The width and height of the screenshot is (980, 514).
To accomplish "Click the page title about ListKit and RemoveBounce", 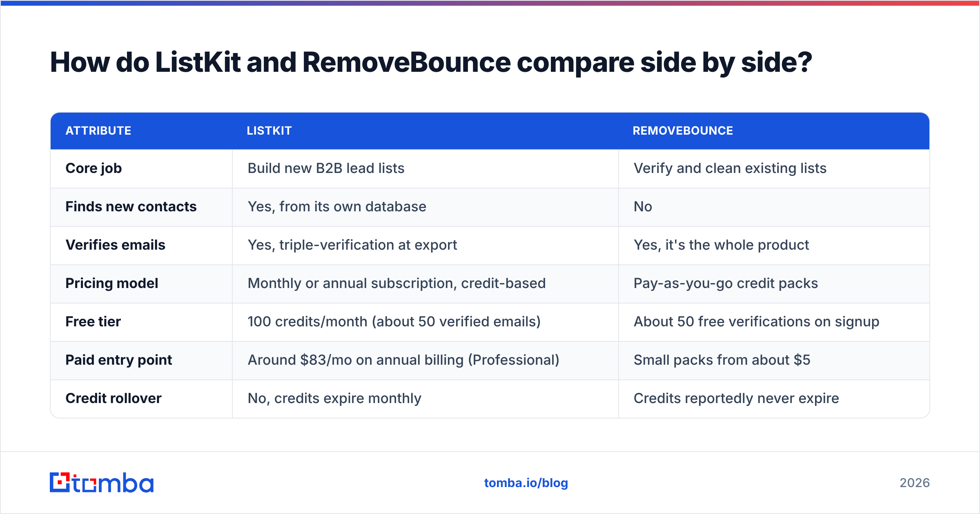I will tap(431, 63).
